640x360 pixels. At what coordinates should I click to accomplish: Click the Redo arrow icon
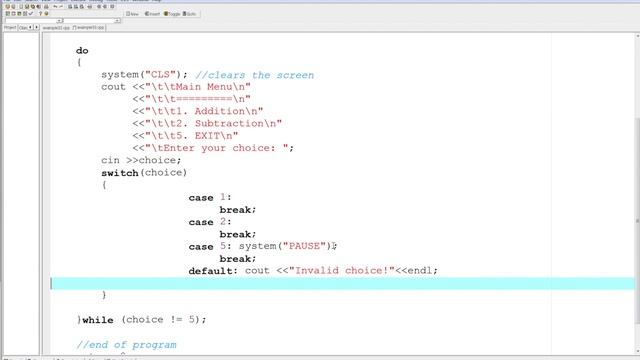pos(61,7)
